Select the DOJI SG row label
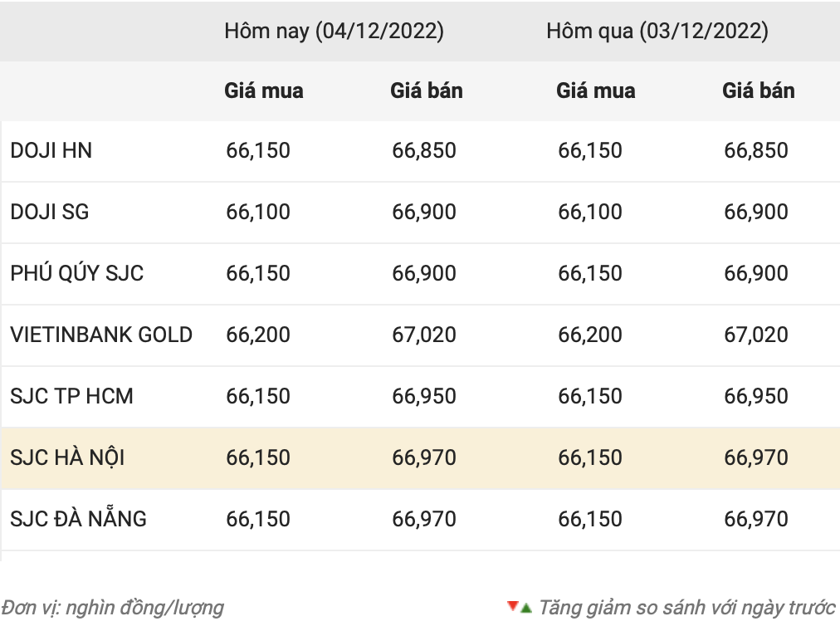 click(x=50, y=212)
